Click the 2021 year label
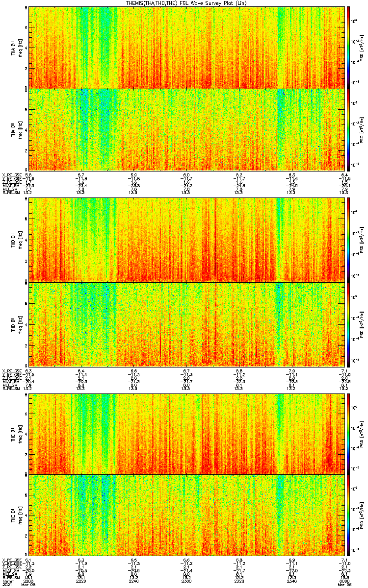This screenshot has height=588, width=368. (7, 585)
